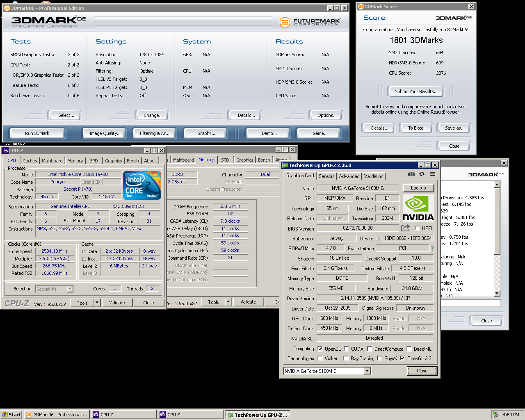525x420 pixels.
Task: Click the Graphs... button
Action: coord(206,133)
